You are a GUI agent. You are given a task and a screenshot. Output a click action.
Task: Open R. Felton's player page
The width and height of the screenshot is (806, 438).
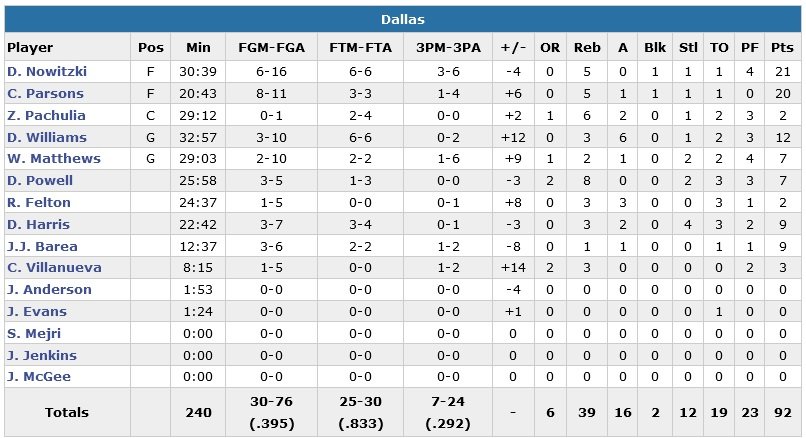tap(39, 203)
